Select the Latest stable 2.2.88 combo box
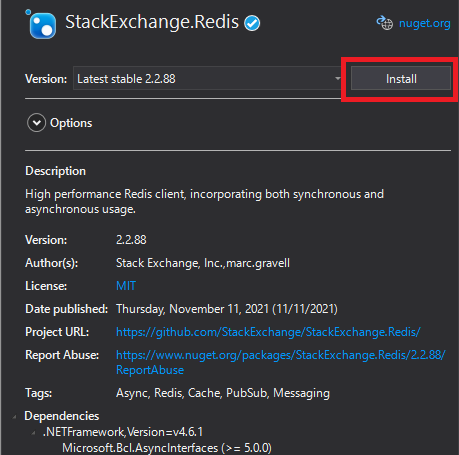 208,78
